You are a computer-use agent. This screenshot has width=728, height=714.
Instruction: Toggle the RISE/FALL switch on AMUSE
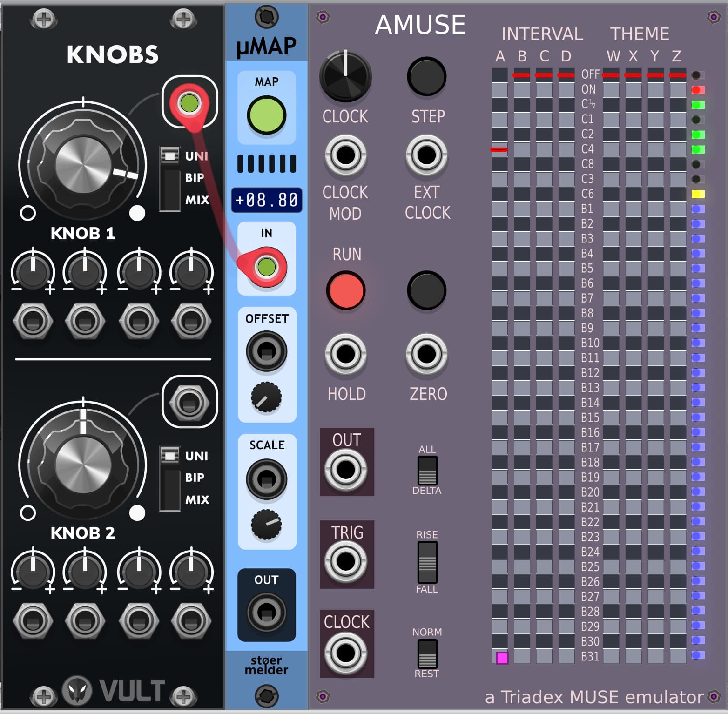pos(427,562)
